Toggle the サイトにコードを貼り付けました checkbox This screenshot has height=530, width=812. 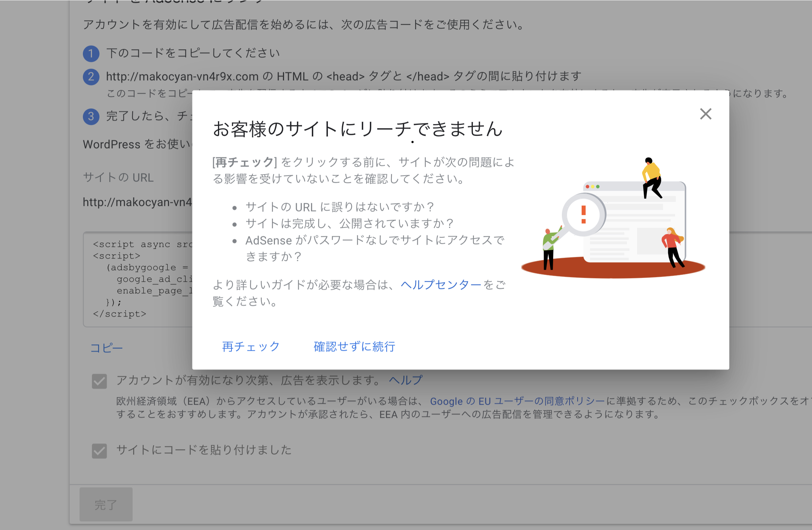pos(99,451)
